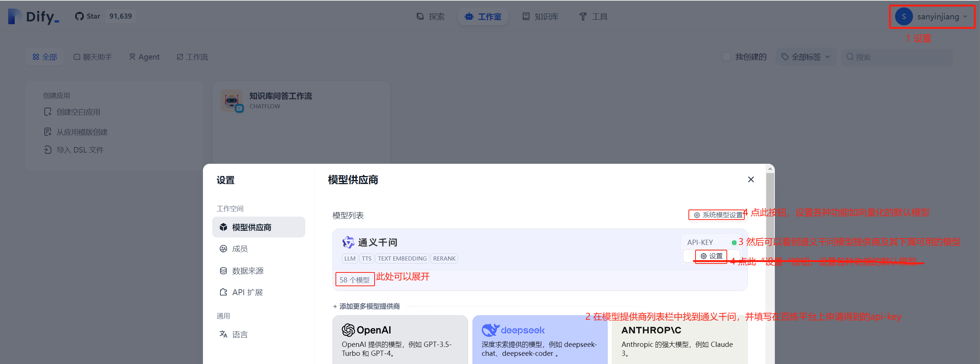Filter apps by 聊天助手
This screenshot has width=980, height=364.
coord(92,57)
